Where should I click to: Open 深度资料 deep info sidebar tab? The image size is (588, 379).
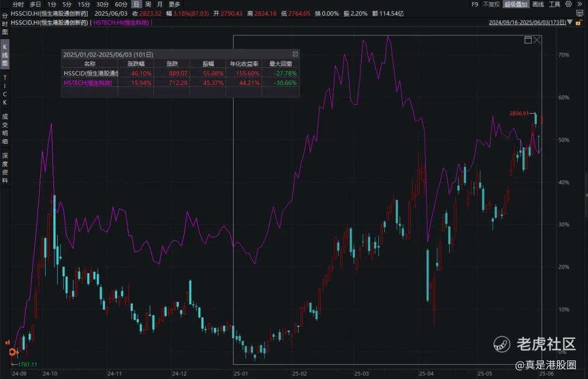pyautogui.click(x=5, y=168)
